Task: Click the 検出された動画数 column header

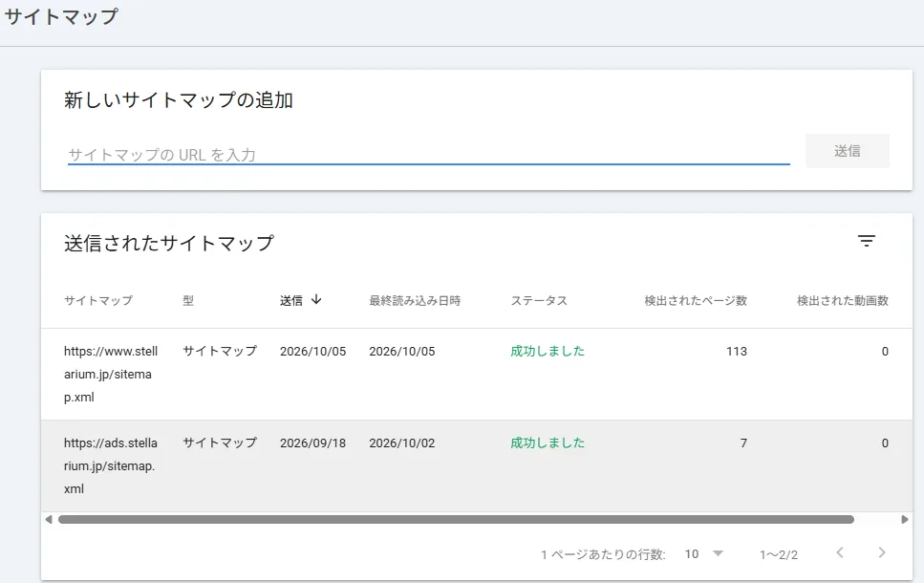Action: [x=843, y=301]
